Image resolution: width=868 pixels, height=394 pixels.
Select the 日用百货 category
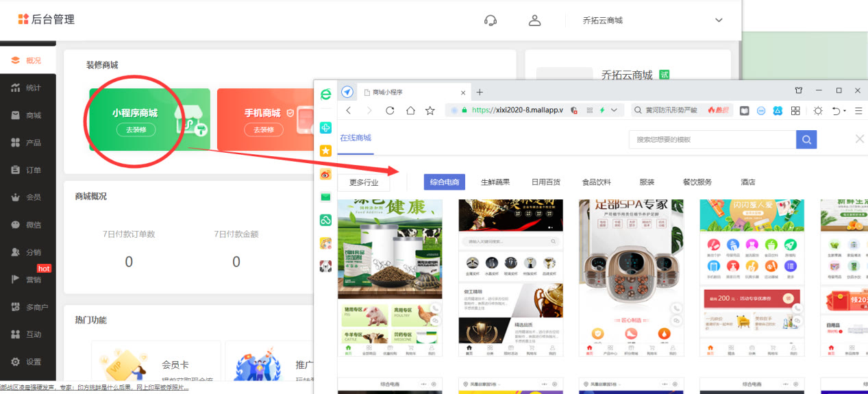click(x=546, y=182)
